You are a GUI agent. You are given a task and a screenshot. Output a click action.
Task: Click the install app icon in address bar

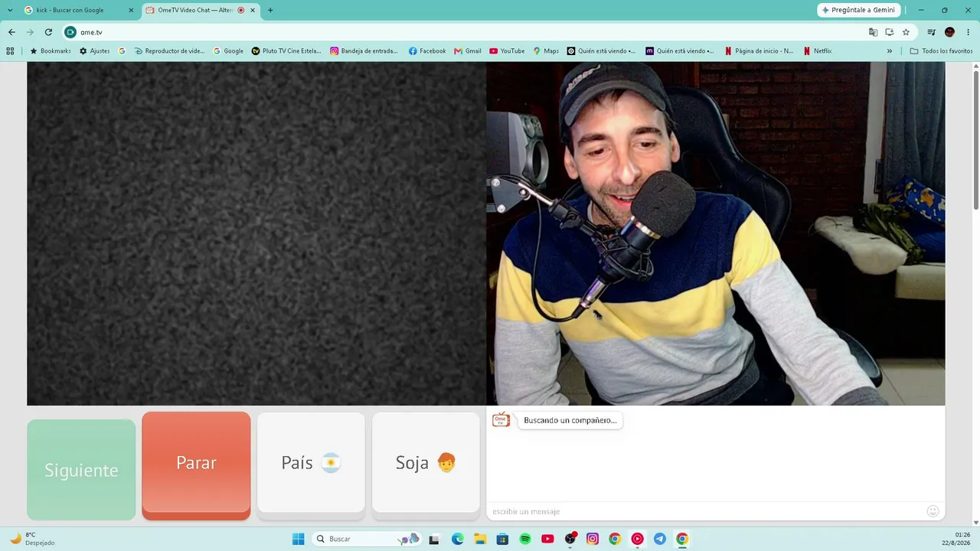pyautogui.click(x=890, y=32)
